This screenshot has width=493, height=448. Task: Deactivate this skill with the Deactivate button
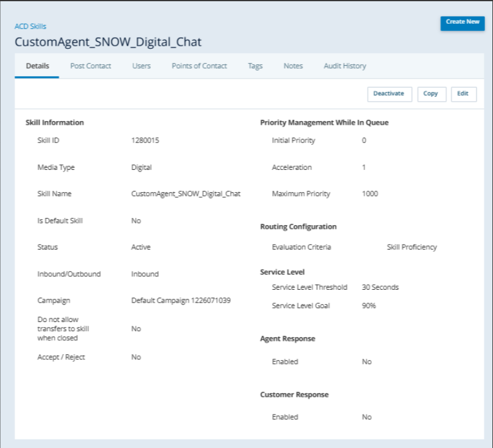(390, 94)
